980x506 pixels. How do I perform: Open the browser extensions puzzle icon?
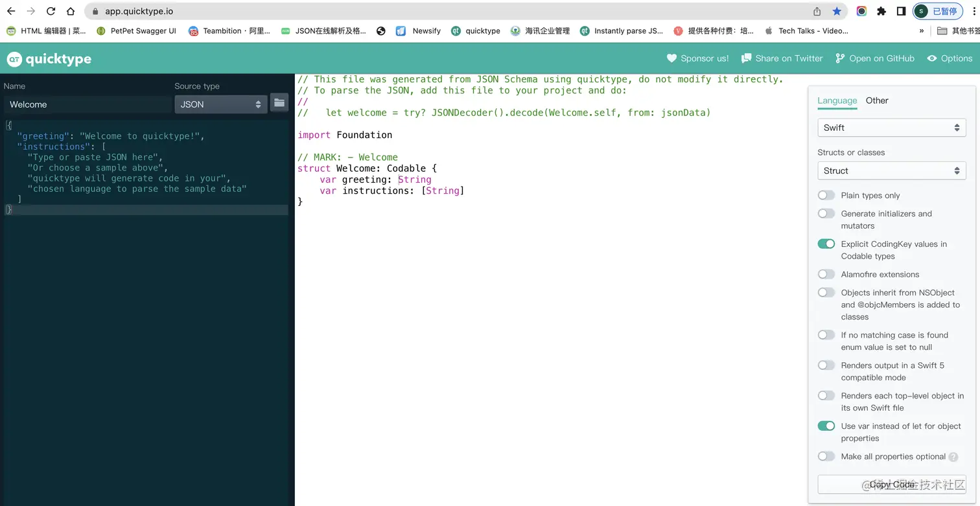[881, 11]
